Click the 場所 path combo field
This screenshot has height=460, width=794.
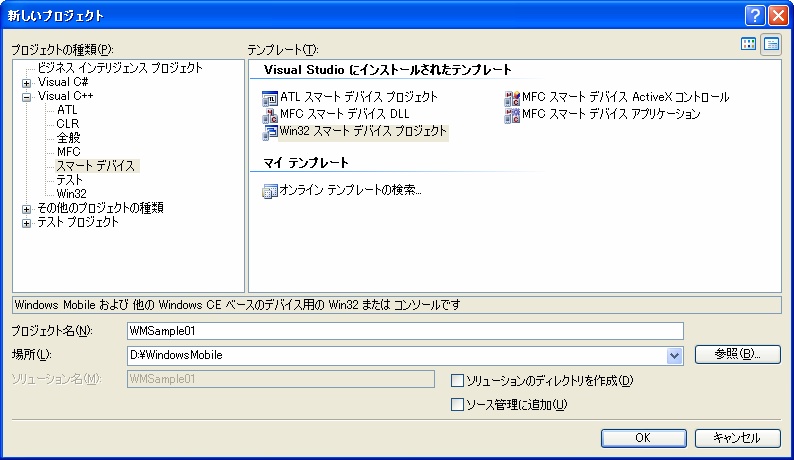point(405,356)
